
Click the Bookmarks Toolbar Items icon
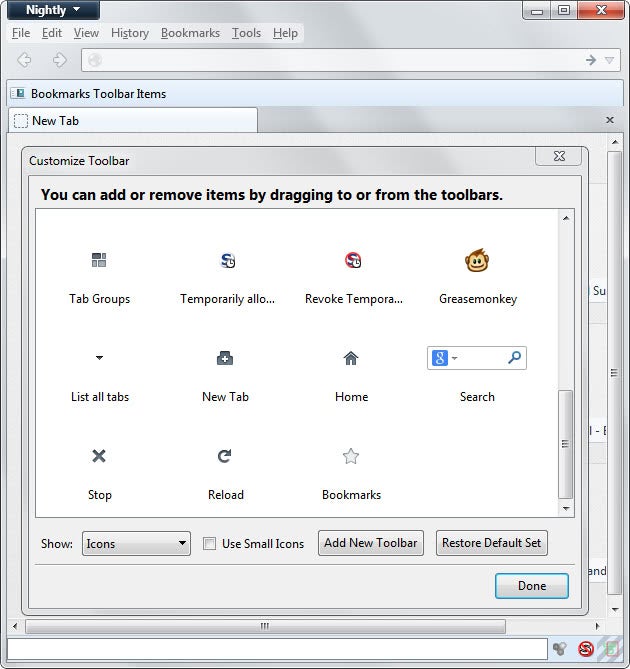tap(18, 93)
